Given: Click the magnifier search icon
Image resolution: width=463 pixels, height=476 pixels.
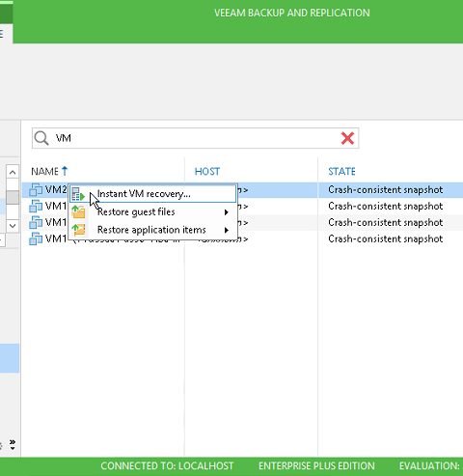Looking at the screenshot, I should click(41, 138).
